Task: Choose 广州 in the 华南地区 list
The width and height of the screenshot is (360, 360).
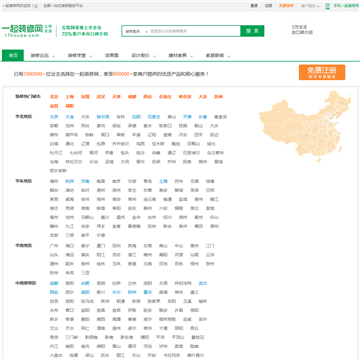Action: (54, 246)
